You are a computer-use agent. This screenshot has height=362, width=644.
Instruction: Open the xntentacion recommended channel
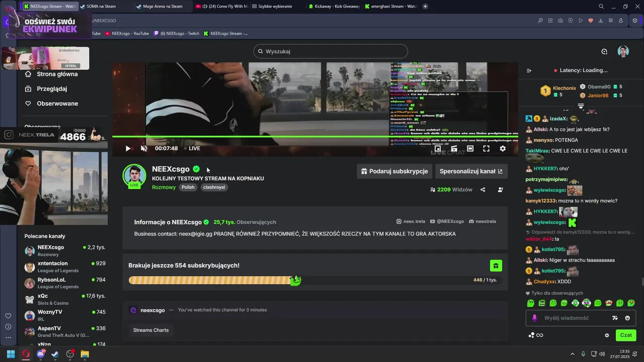65,266
